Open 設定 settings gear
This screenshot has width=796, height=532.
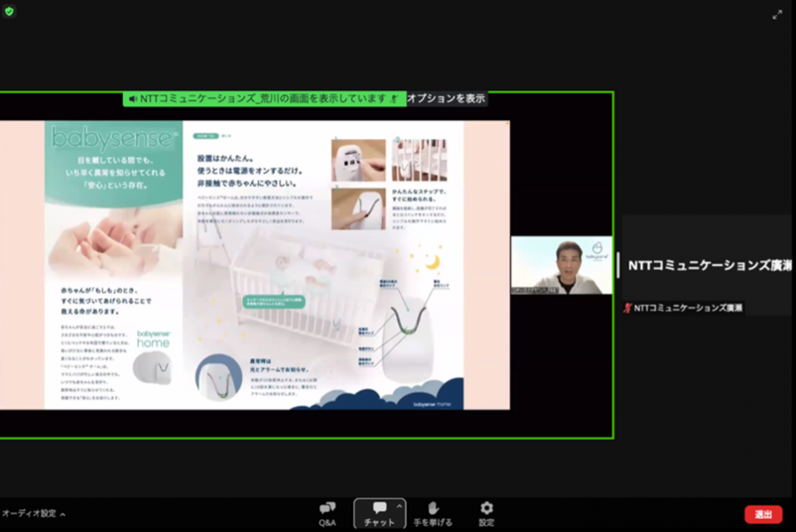(486, 515)
